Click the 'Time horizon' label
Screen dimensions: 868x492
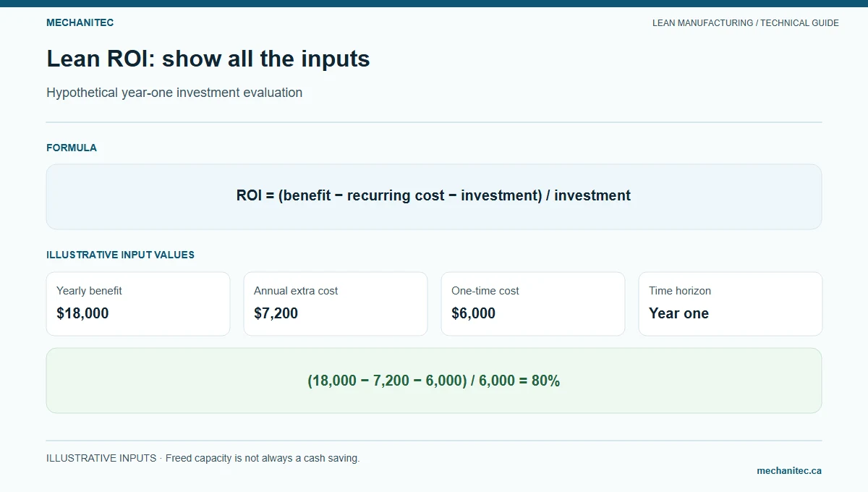click(680, 291)
